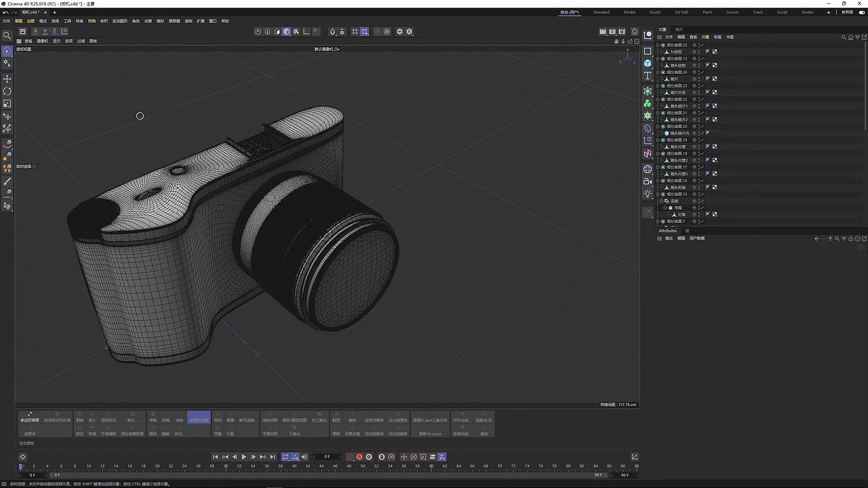The width and height of the screenshot is (868, 488).
Task: Open the 帮助 menu in main menu bar
Action: (225, 21)
